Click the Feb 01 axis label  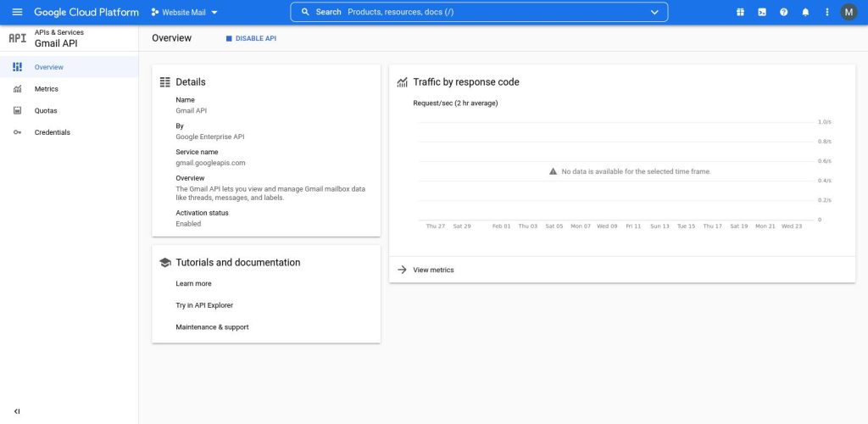[x=502, y=226]
